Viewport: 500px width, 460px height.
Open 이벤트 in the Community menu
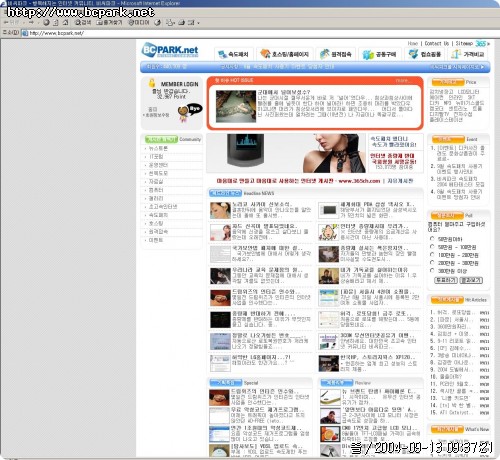point(156,240)
